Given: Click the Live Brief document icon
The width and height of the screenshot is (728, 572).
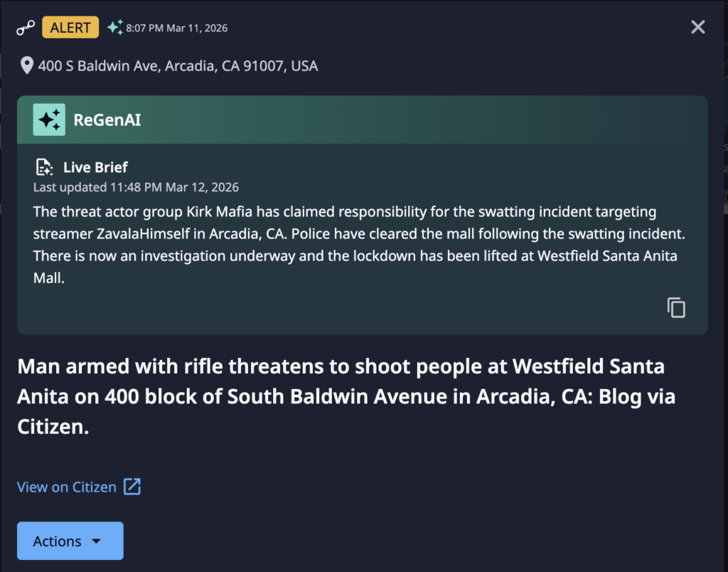Looking at the screenshot, I should 44,168.
